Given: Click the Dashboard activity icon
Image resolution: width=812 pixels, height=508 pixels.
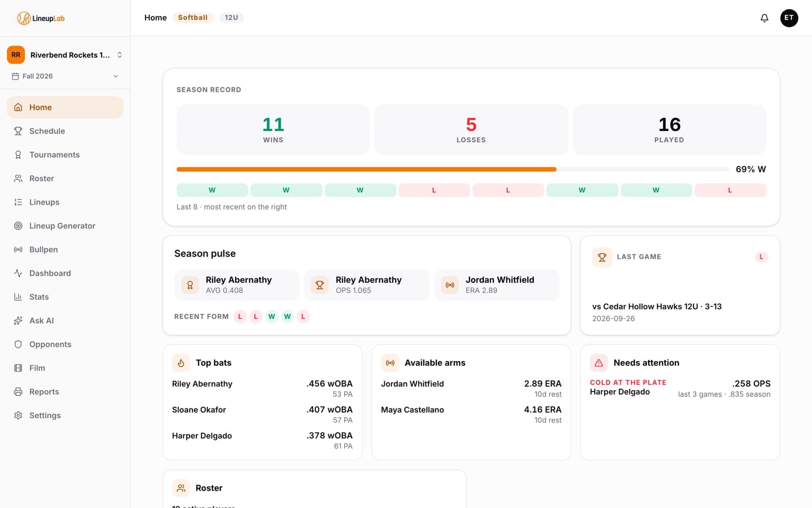Looking at the screenshot, I should [18, 273].
